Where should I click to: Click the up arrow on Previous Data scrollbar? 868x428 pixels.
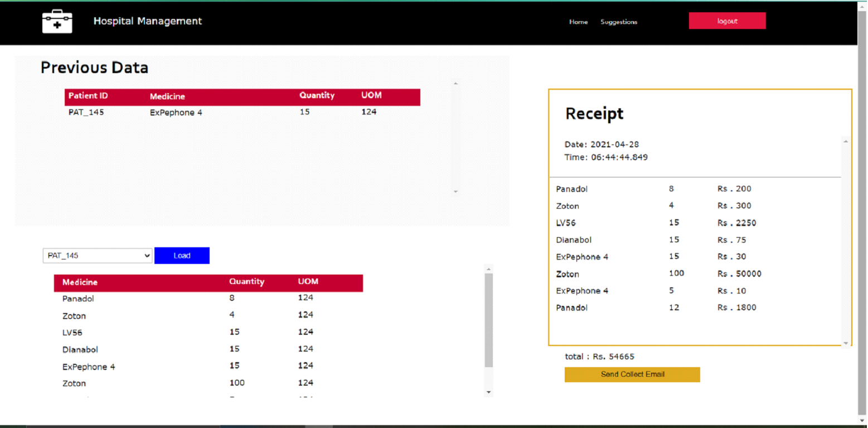(x=455, y=83)
